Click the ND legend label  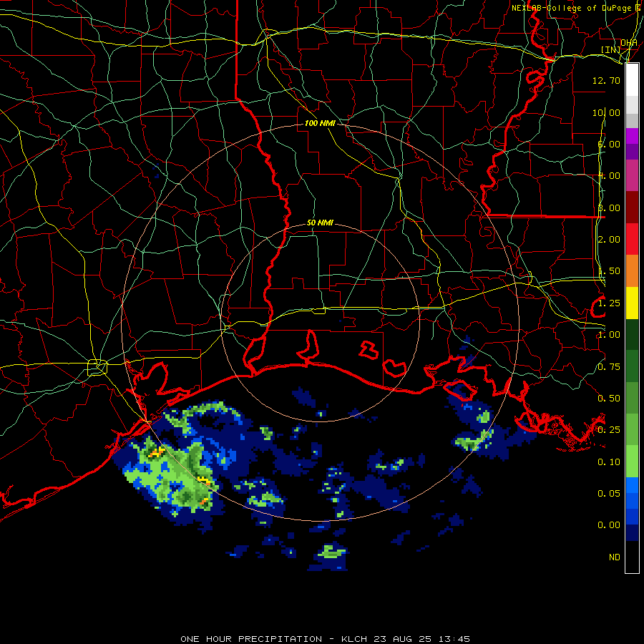pyautogui.click(x=615, y=557)
